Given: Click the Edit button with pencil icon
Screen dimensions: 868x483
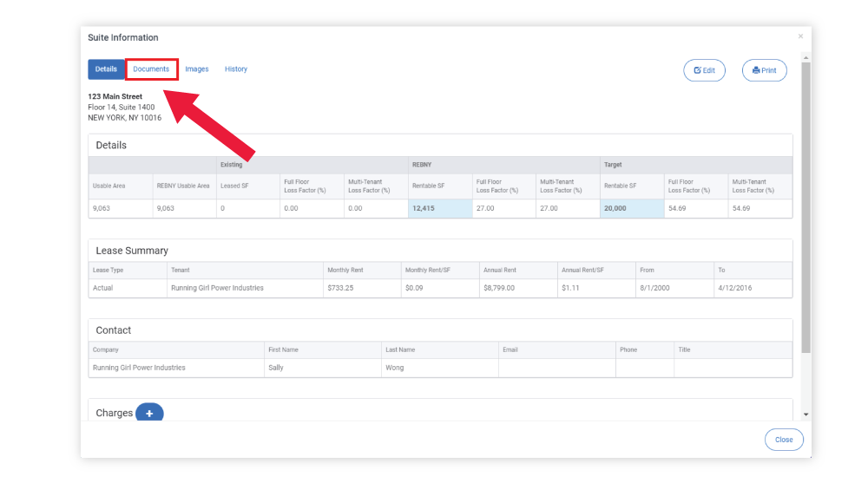Looking at the screenshot, I should pyautogui.click(x=704, y=70).
